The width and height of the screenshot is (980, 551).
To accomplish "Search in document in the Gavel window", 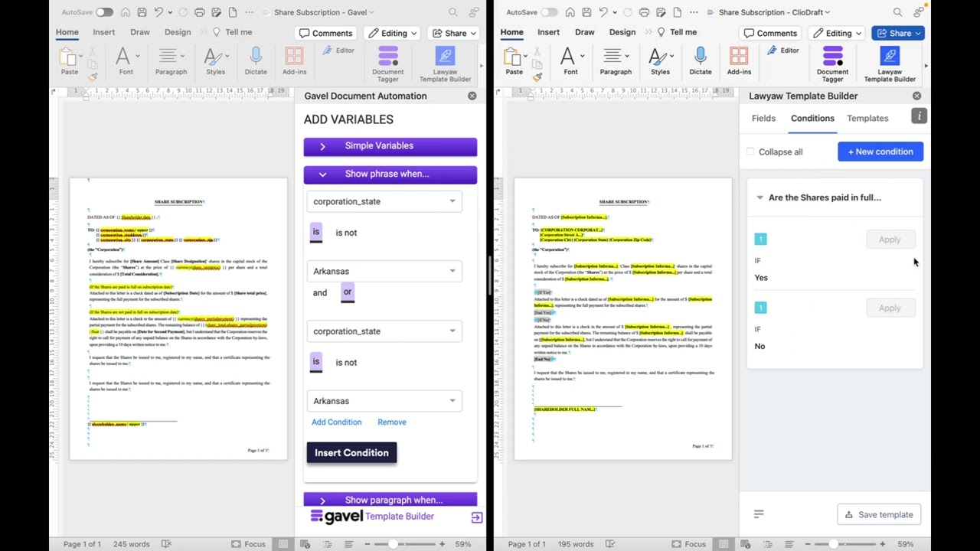I will [x=453, y=12].
